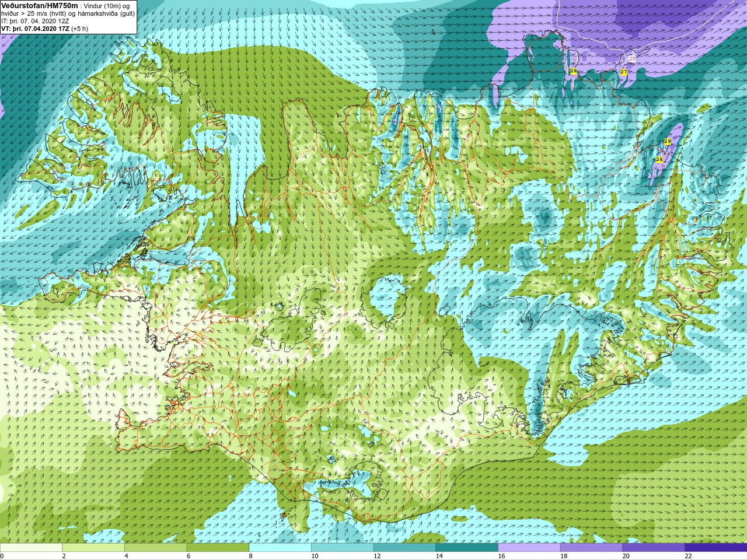This screenshot has height=560, width=747.
Task: Click the legend scale label '8'
Action: [250, 556]
